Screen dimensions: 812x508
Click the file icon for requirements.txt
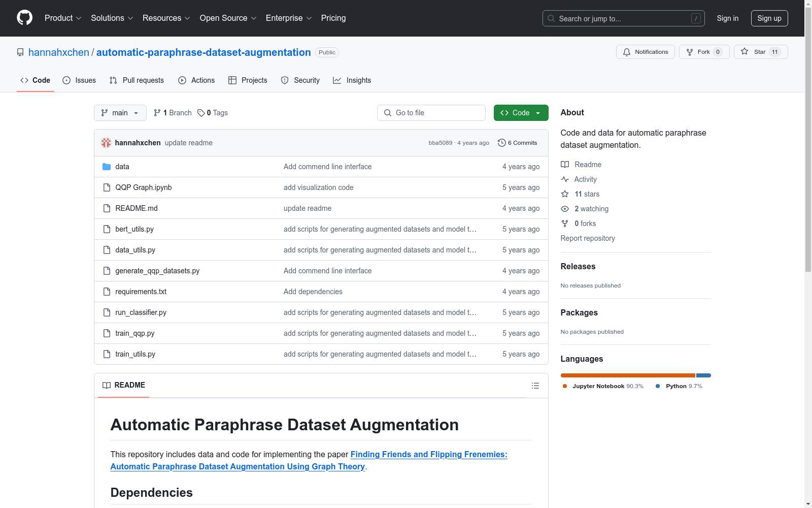pos(107,292)
